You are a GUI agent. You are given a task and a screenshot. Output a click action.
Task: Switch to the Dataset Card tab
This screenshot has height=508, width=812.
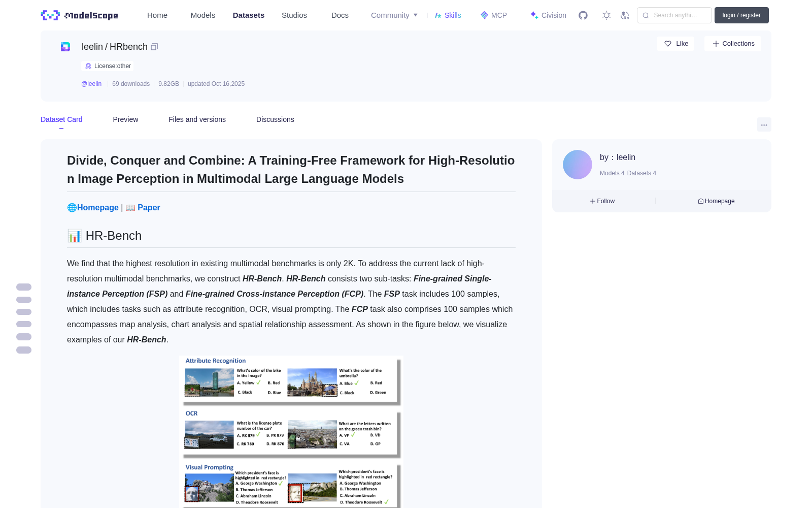click(61, 119)
